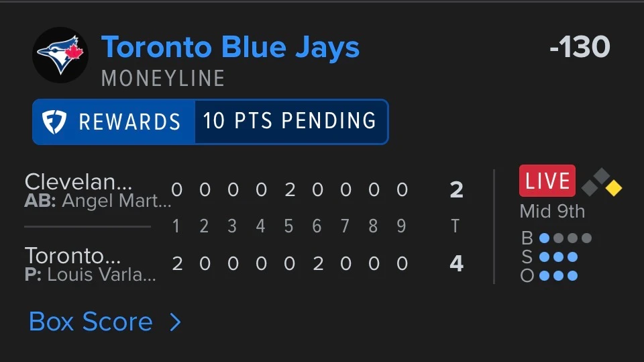Image resolution: width=644 pixels, height=362 pixels.
Task: Tap the balls count indicator dots
Action: [x=566, y=238]
